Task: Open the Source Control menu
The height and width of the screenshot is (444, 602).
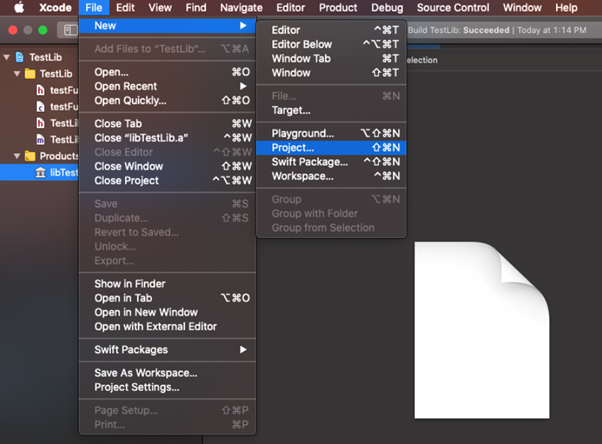Action: pyautogui.click(x=453, y=8)
